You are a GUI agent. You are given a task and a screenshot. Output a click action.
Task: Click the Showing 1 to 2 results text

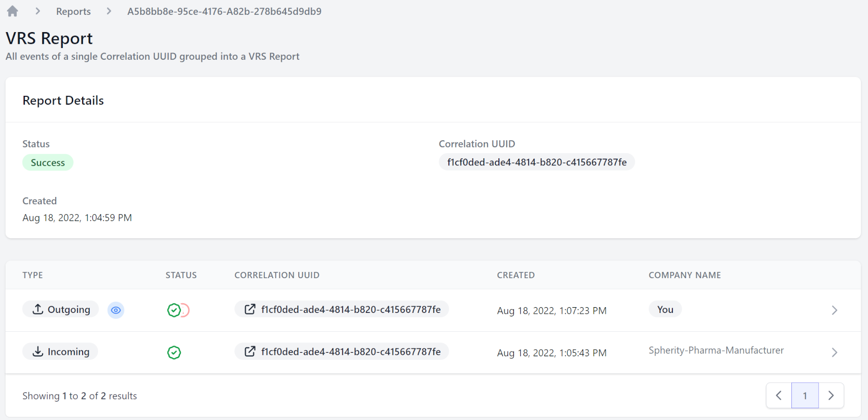click(x=80, y=396)
